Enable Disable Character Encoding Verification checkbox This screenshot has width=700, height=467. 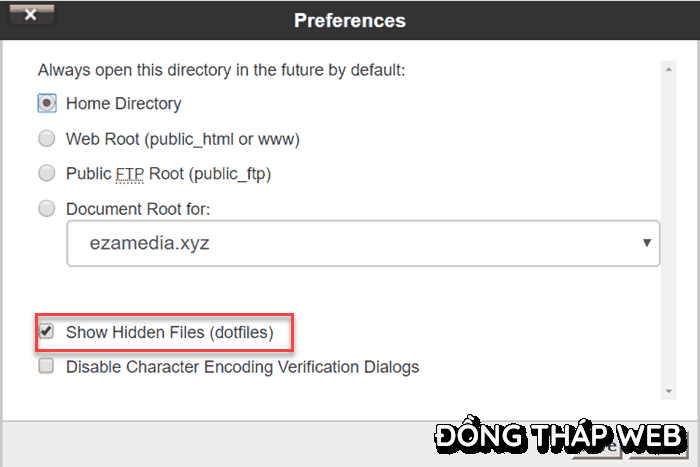pos(46,366)
